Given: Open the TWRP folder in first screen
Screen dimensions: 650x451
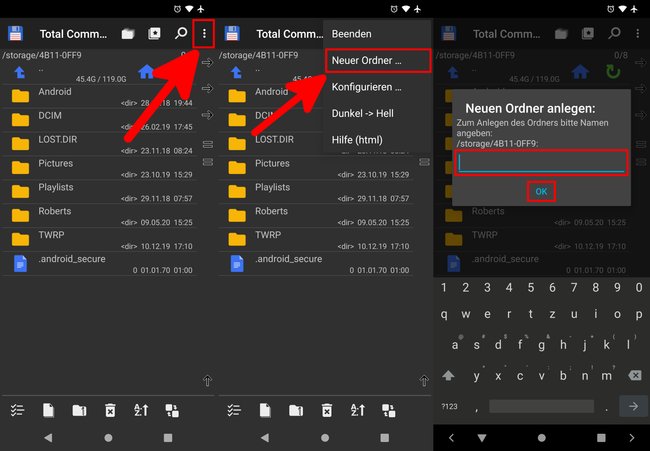Looking at the screenshot, I should [99, 240].
